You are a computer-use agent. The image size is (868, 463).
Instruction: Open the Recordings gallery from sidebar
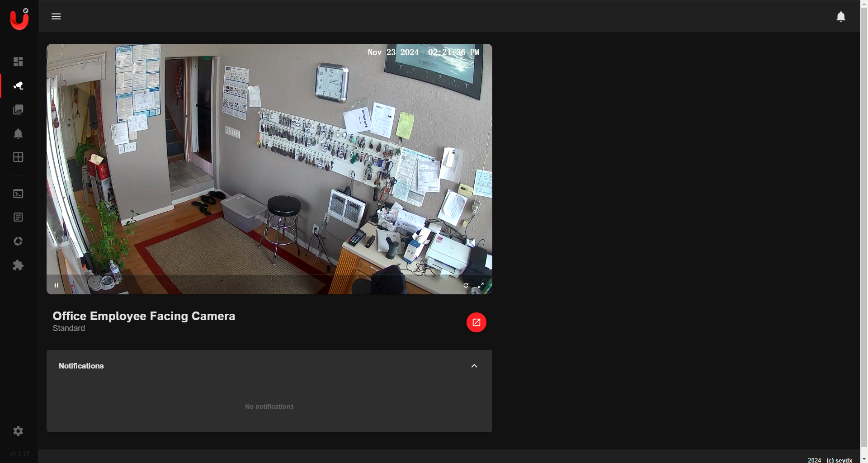(x=18, y=109)
